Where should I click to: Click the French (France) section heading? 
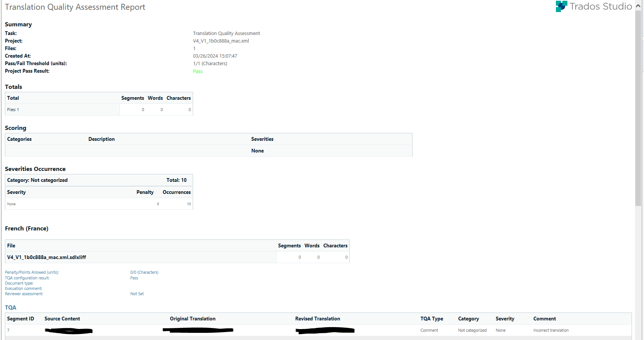(26, 228)
